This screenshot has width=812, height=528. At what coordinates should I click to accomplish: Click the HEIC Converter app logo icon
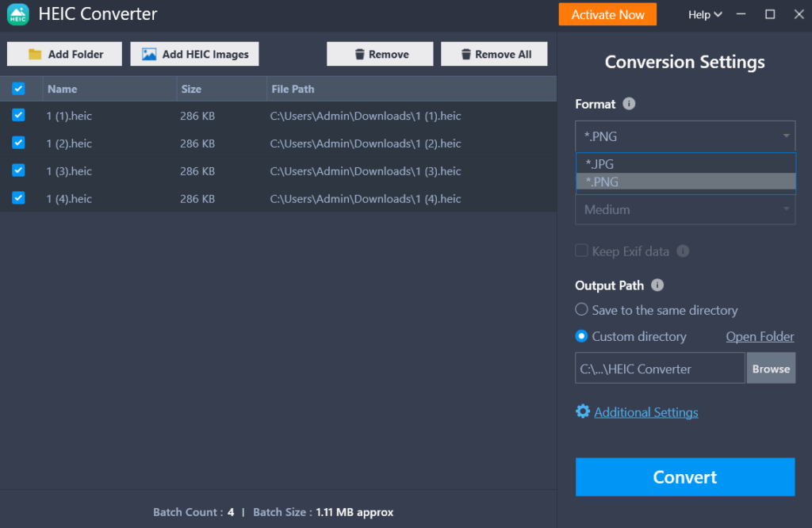(18, 14)
